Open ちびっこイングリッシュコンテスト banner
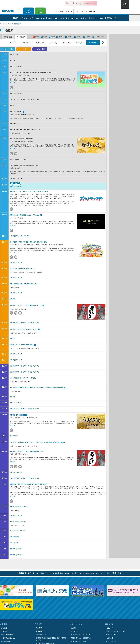Image resolution: width=140 pixels, height=644 pixels. 16,591
